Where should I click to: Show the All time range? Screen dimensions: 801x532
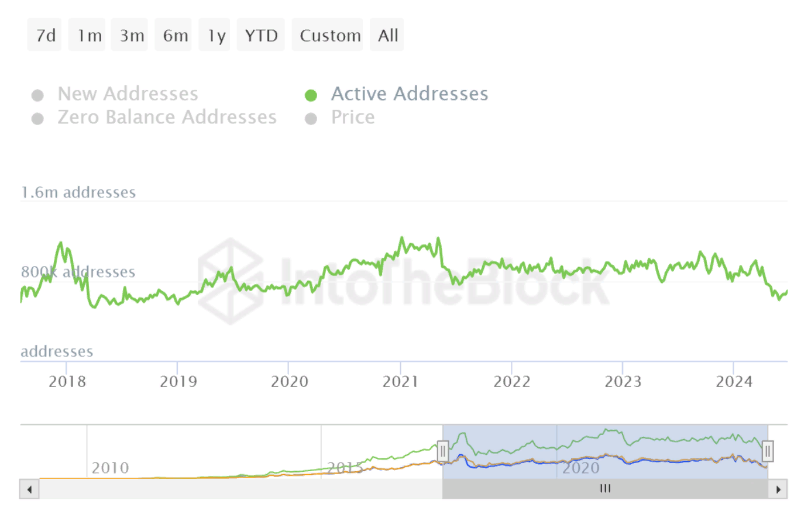pyautogui.click(x=387, y=35)
